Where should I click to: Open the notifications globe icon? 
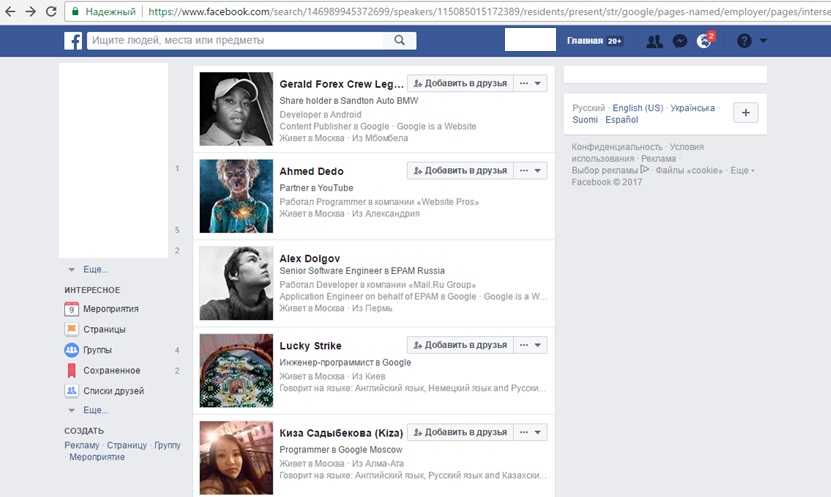click(x=704, y=41)
